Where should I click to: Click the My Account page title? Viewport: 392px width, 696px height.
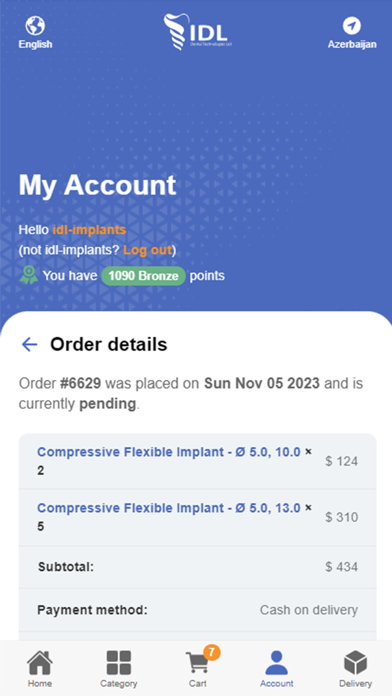[97, 185]
